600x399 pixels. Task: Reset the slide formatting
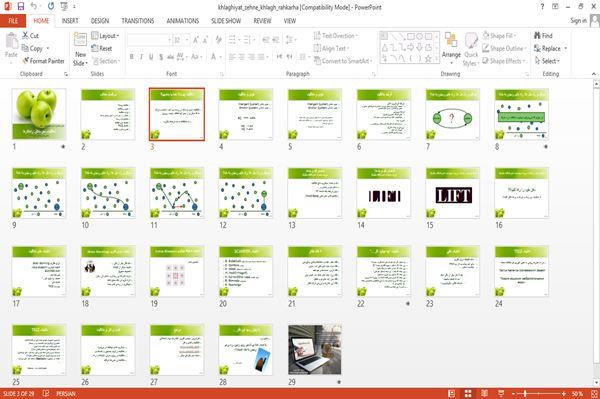pyautogui.click(x=102, y=48)
